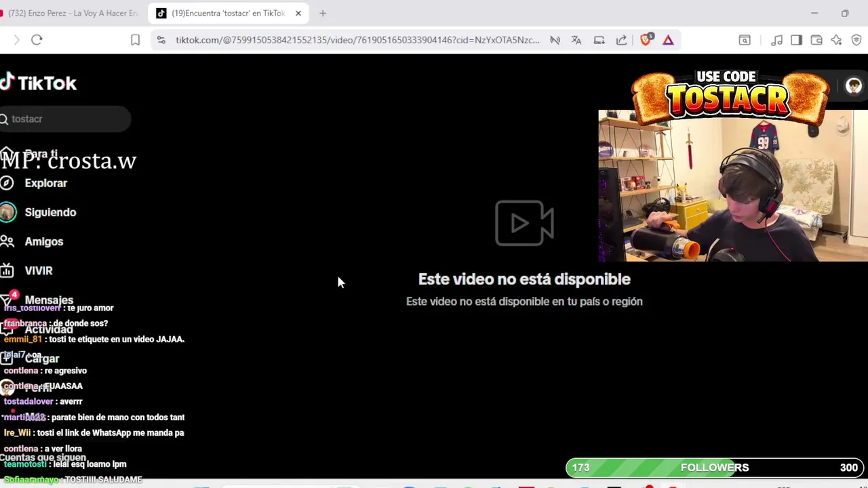
Task: Click the media autoplay blocked icon
Action: tap(555, 40)
